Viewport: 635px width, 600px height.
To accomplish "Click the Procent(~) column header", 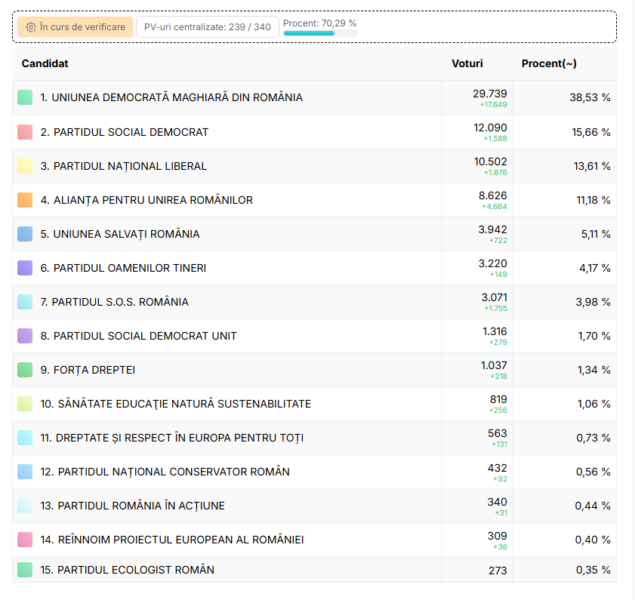I will coord(549,63).
